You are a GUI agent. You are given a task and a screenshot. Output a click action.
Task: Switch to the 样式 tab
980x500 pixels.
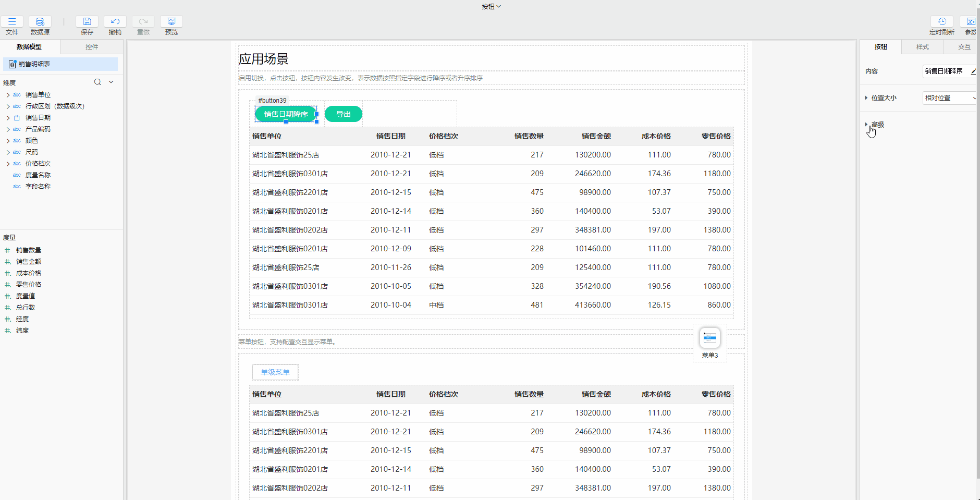[x=922, y=46]
